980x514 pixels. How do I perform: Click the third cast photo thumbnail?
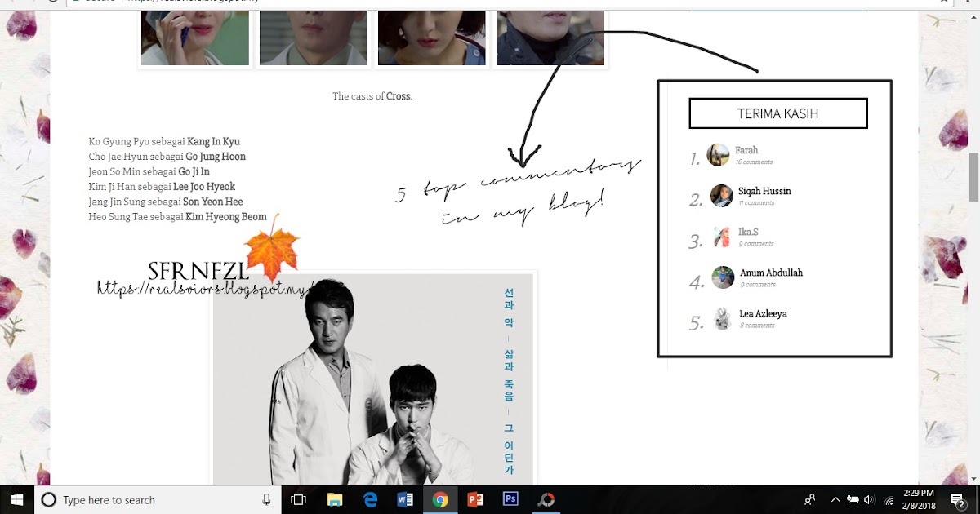click(x=432, y=38)
